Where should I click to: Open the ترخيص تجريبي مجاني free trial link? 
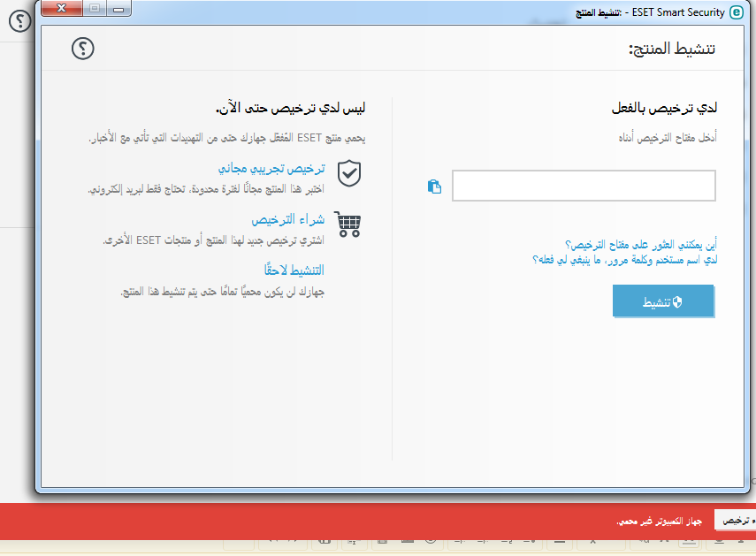click(271, 168)
